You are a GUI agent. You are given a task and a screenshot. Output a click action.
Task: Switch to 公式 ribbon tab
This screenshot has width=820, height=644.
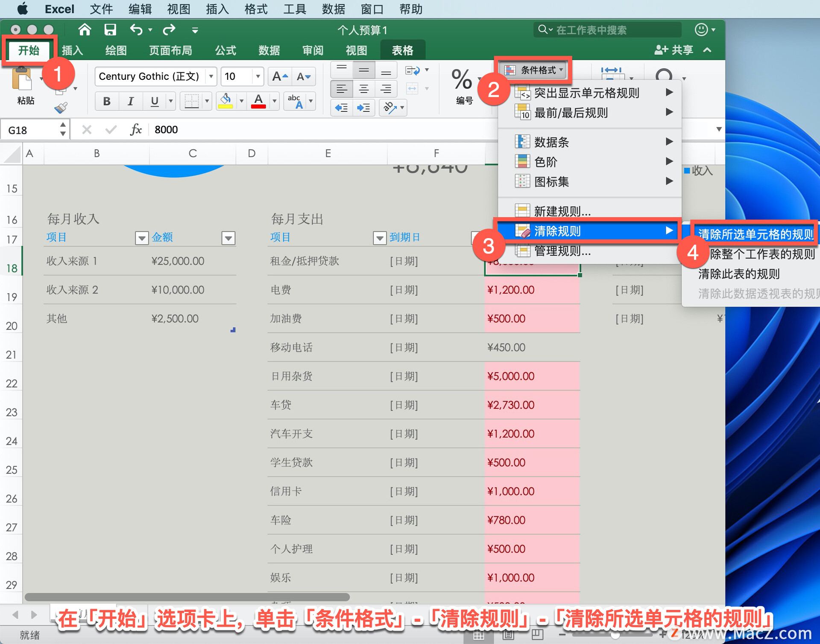[225, 50]
